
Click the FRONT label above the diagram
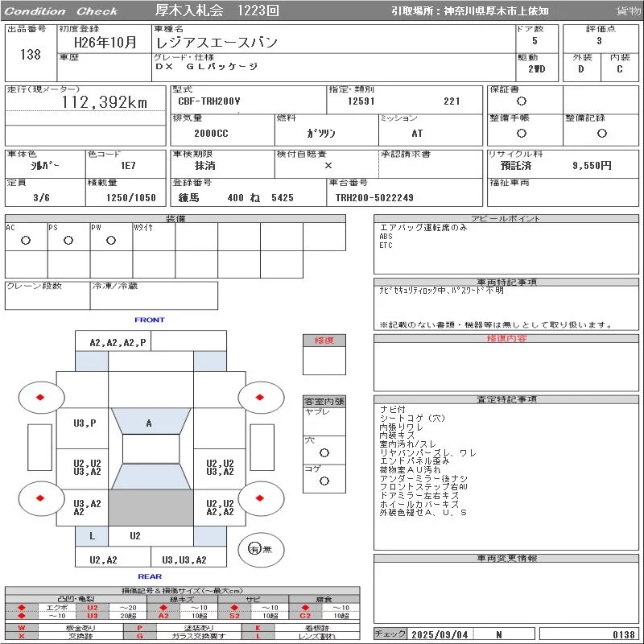(x=150, y=320)
